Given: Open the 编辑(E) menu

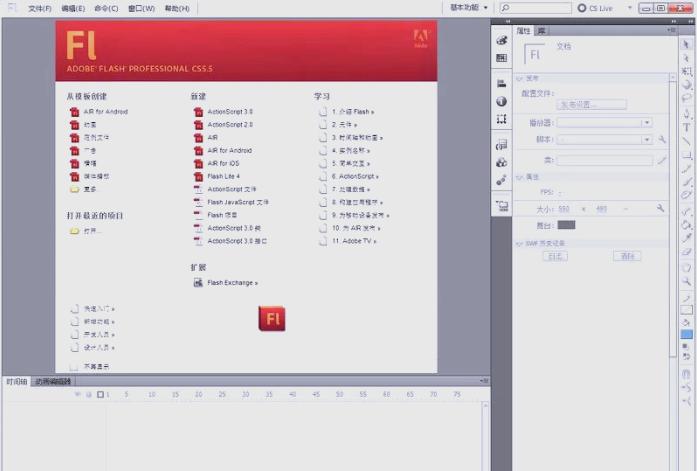Looking at the screenshot, I should [73, 8].
